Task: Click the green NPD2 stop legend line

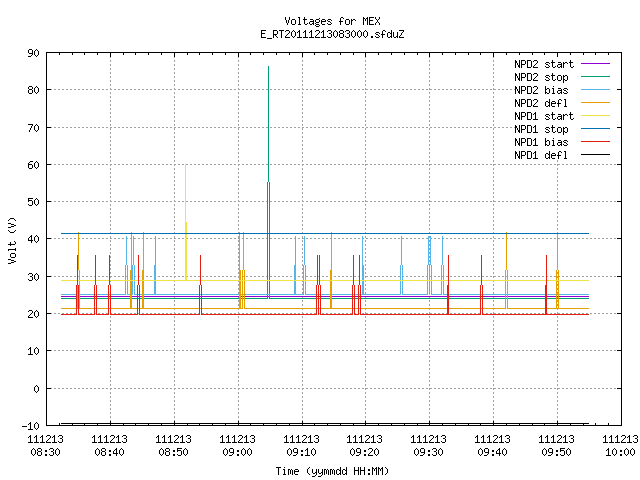Action: pos(595,76)
